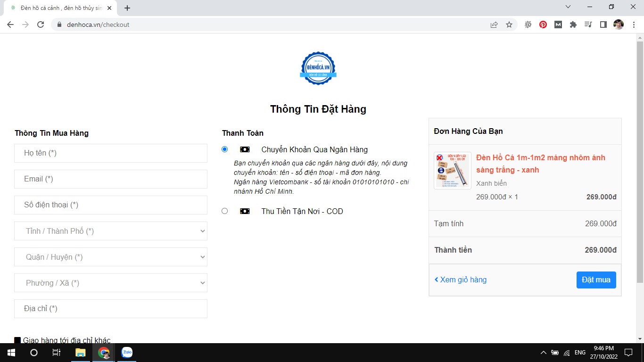Open the Quận / Huyện dropdown
Viewport: 644px width, 362px height.
point(111,257)
